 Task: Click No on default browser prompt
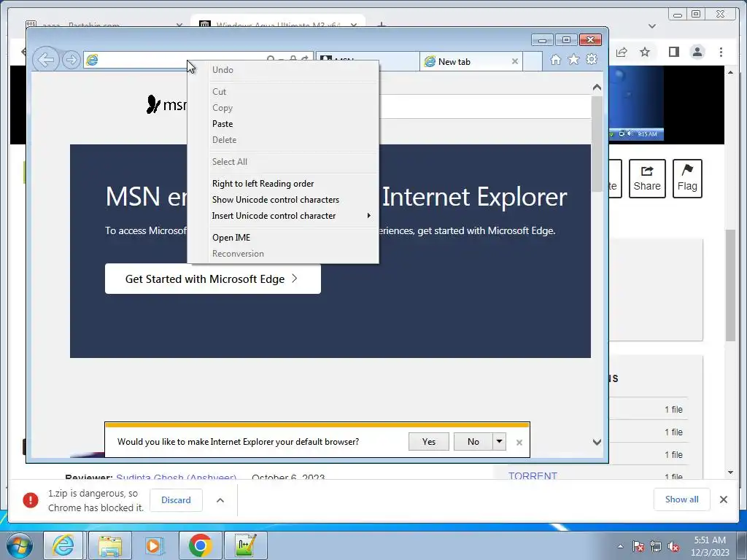[x=473, y=442]
